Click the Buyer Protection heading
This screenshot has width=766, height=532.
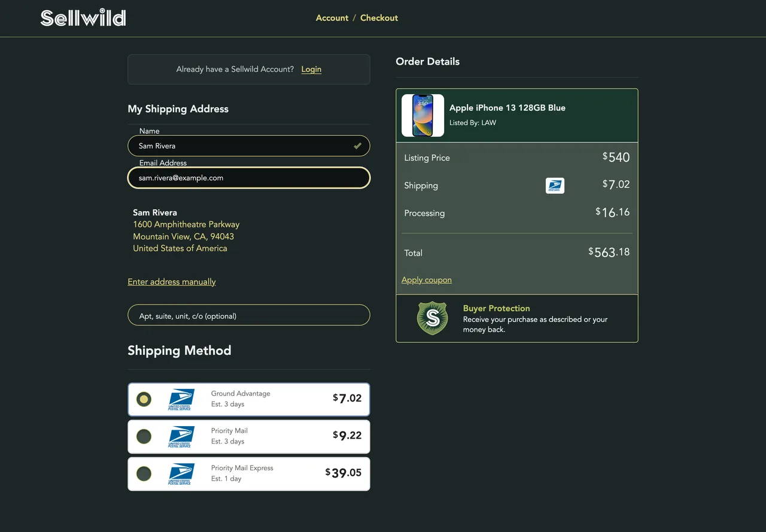497,308
